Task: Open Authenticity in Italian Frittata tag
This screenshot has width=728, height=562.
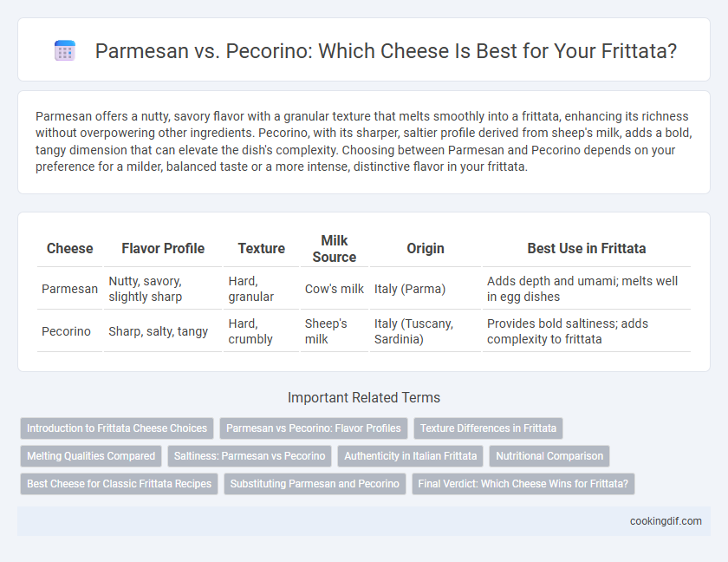Action: click(411, 456)
